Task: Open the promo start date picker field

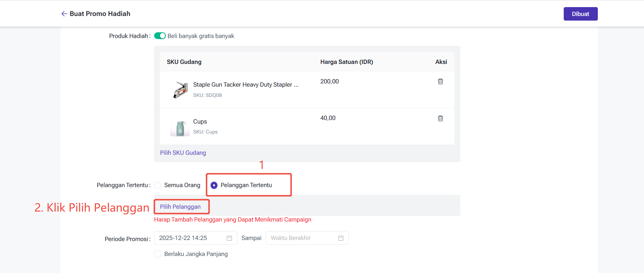Action: 190,238
